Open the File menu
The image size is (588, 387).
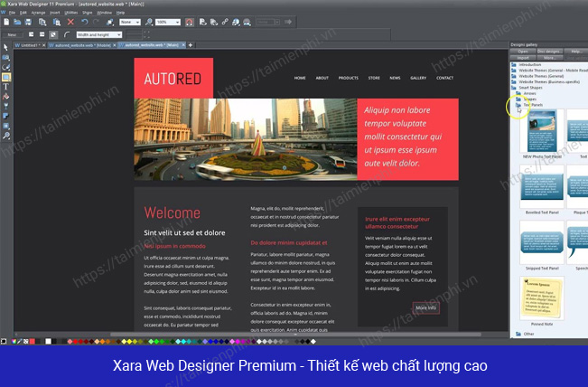tap(12, 13)
